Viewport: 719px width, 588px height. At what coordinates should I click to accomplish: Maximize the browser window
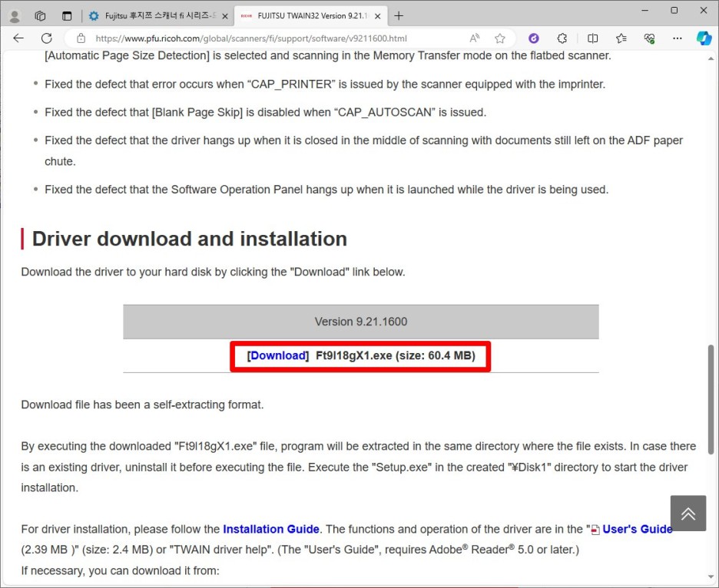674,11
